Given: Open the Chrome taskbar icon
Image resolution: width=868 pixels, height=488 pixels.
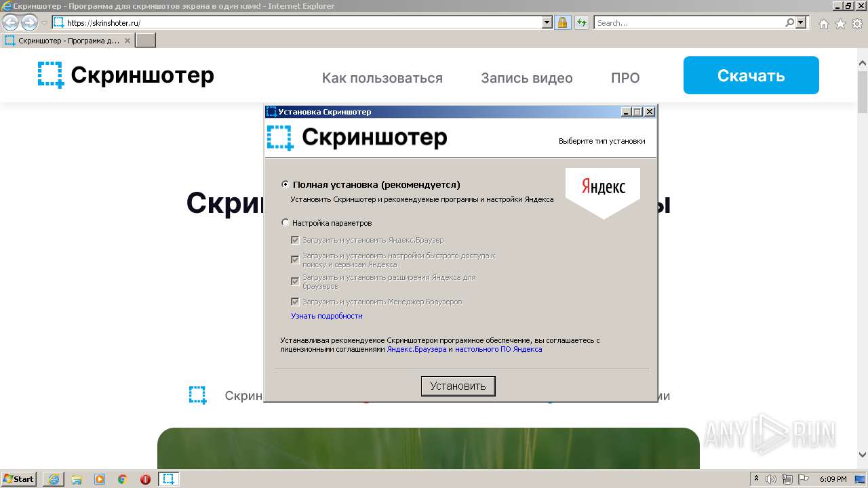Looking at the screenshot, I should (x=123, y=479).
